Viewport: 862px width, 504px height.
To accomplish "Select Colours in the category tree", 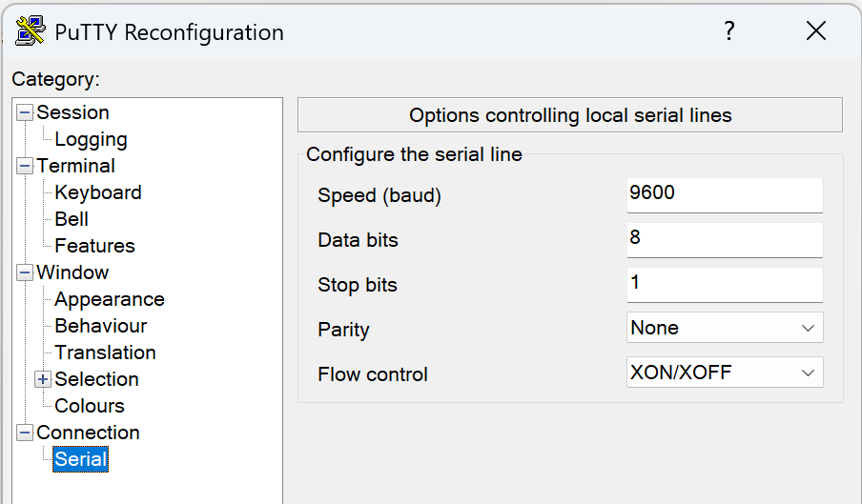I will click(90, 406).
